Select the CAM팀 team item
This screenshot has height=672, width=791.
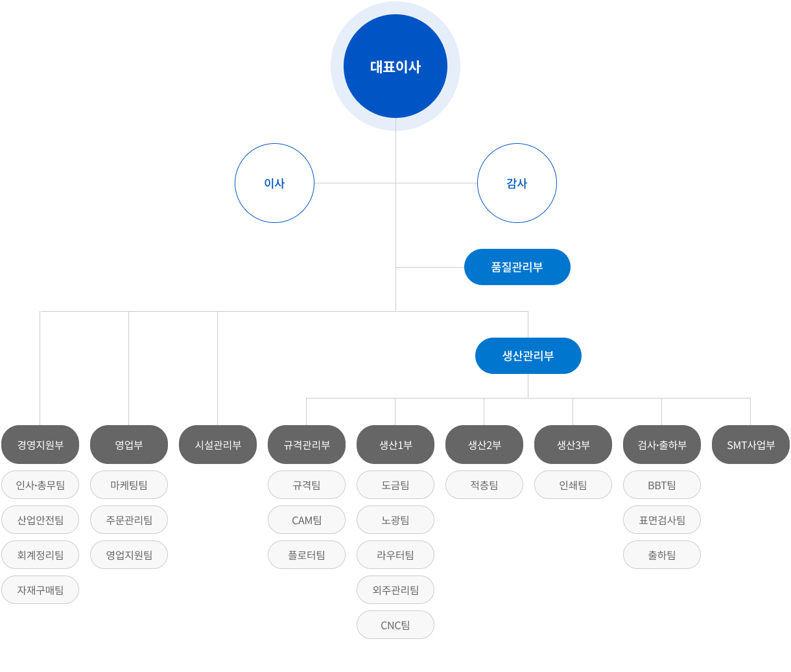click(x=307, y=520)
